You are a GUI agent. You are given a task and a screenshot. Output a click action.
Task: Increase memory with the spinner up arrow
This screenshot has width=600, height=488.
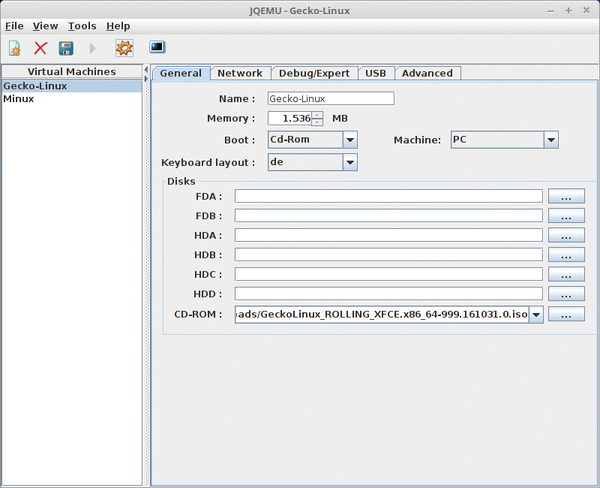(x=317, y=115)
